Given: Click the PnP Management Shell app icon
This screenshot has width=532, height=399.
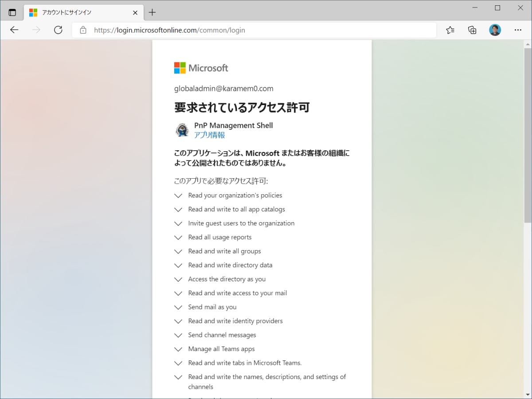Looking at the screenshot, I should 182,130.
